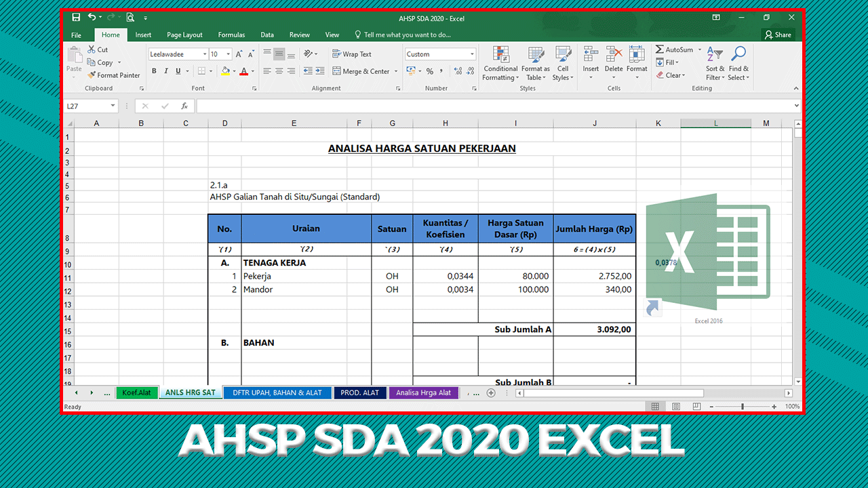Toggle middle vertical alignment
868x488 pixels.
[279, 54]
